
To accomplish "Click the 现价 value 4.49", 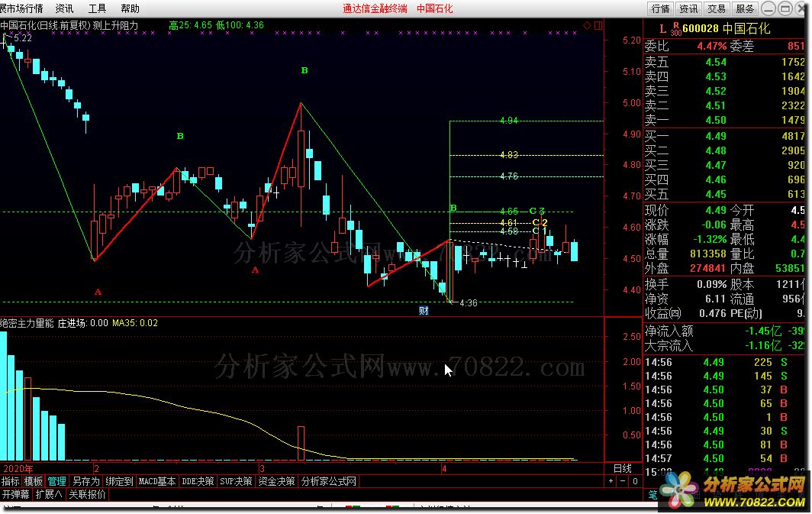I will [x=716, y=210].
